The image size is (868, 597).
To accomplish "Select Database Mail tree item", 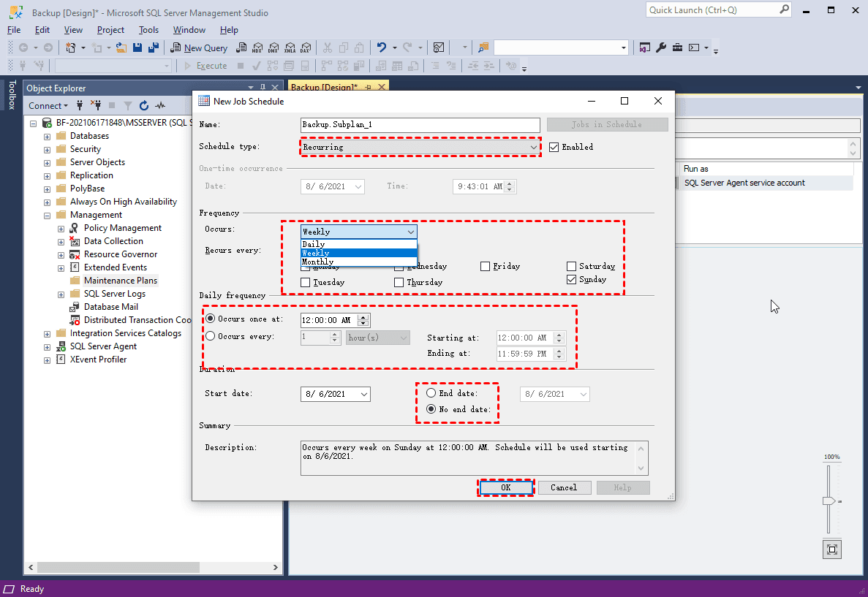I will pyautogui.click(x=110, y=307).
